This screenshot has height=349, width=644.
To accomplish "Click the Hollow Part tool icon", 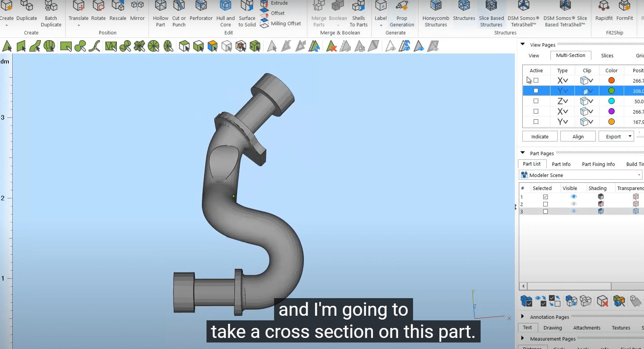I will 160,7.
